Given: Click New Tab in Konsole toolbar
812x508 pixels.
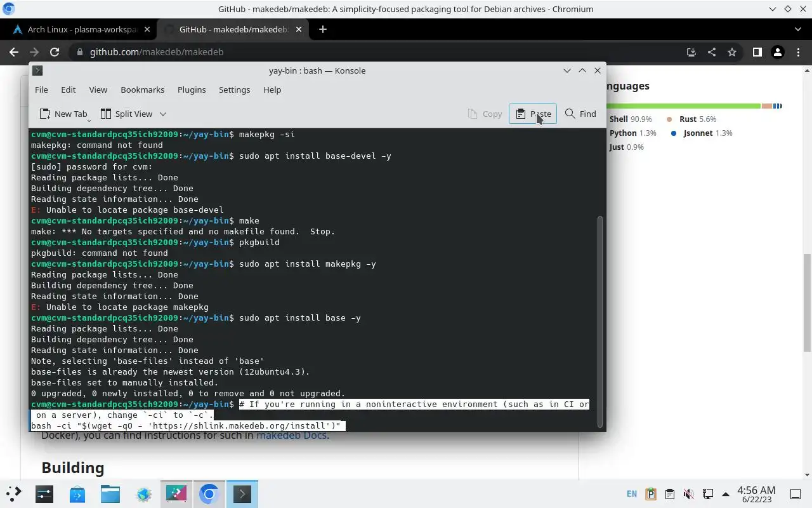Looking at the screenshot, I should (63, 114).
